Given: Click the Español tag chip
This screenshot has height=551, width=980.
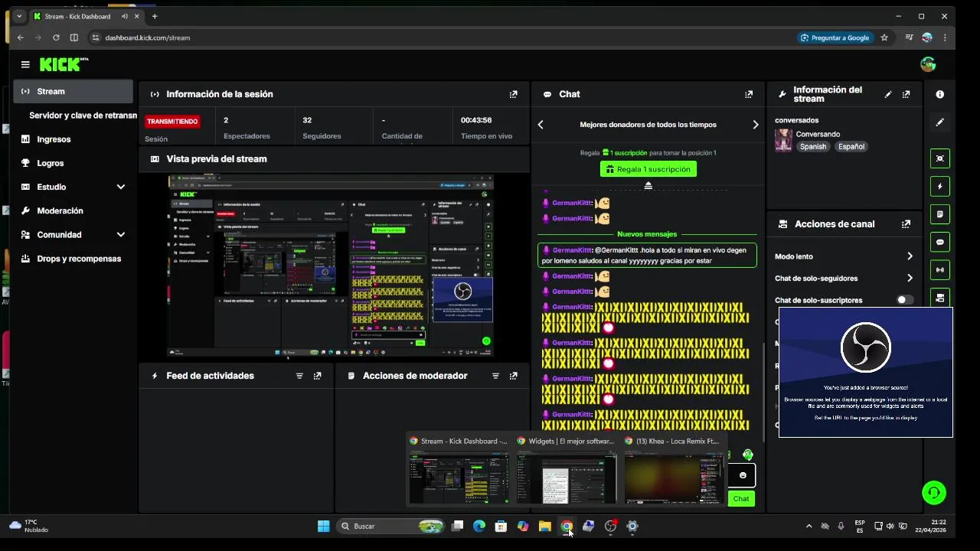Looking at the screenshot, I should pos(851,146).
